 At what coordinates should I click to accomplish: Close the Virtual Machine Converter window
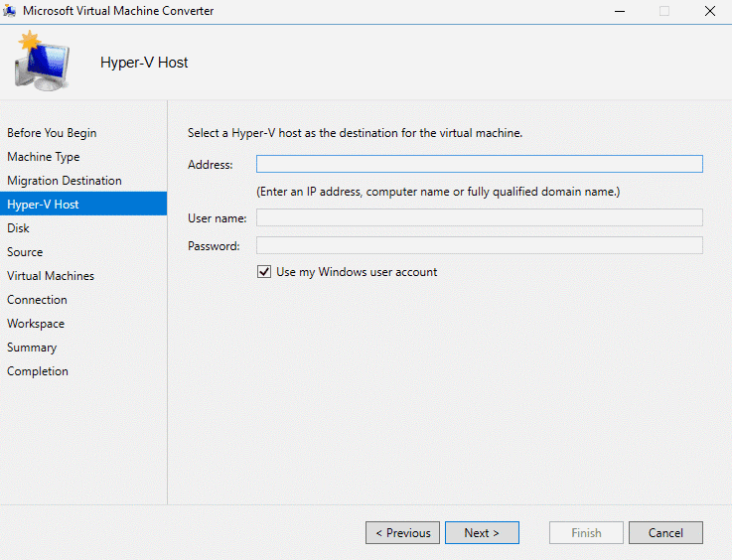pyautogui.click(x=709, y=11)
